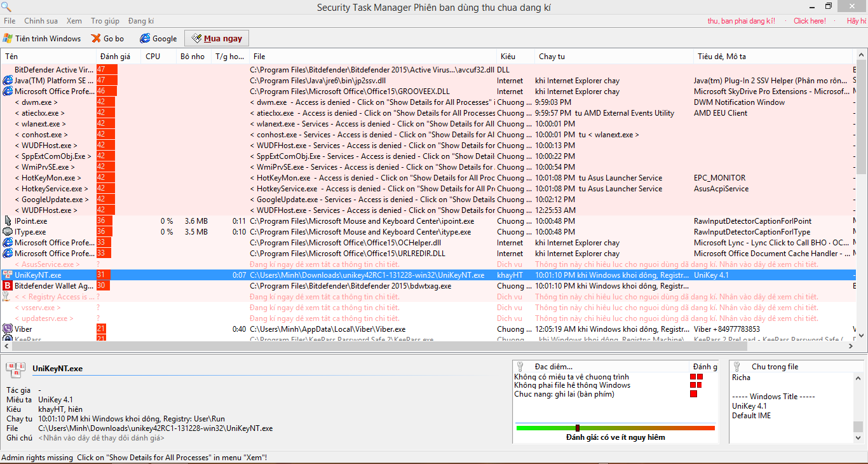868x464 pixels.
Task: Click the key icon next to Chu trong file
Action: [x=738, y=366]
